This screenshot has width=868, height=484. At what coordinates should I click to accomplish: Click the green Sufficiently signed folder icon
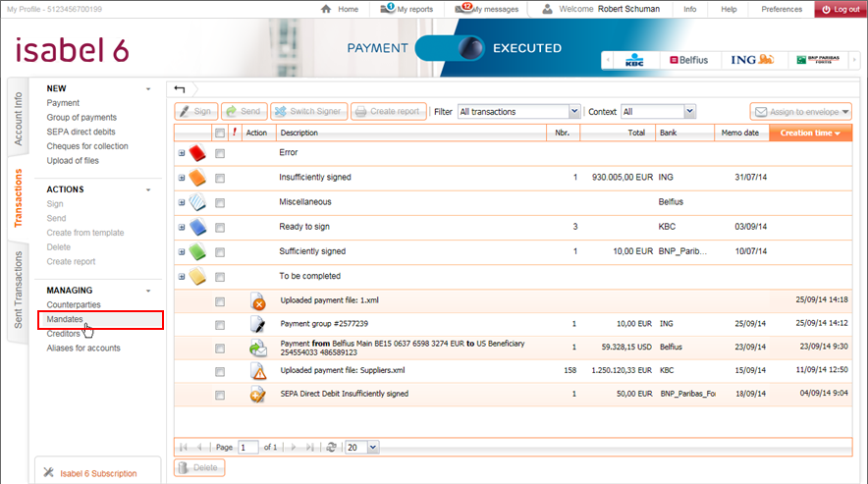coord(197,251)
